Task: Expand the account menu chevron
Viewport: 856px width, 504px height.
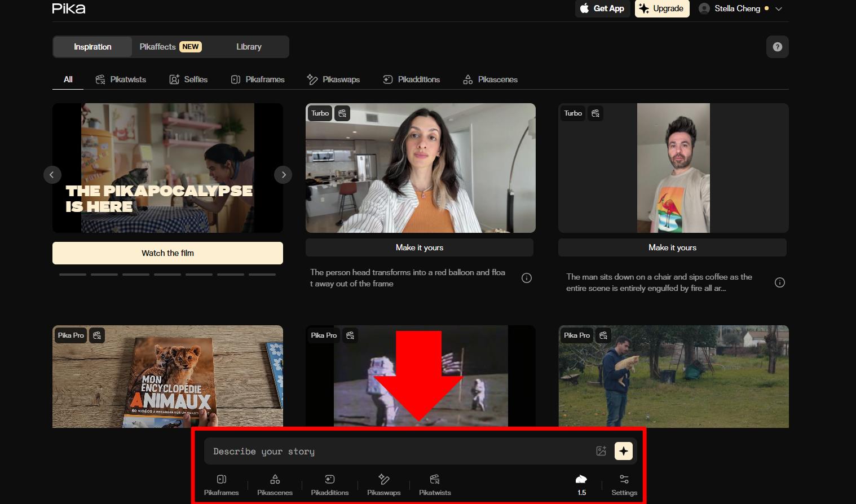Action: pos(779,9)
